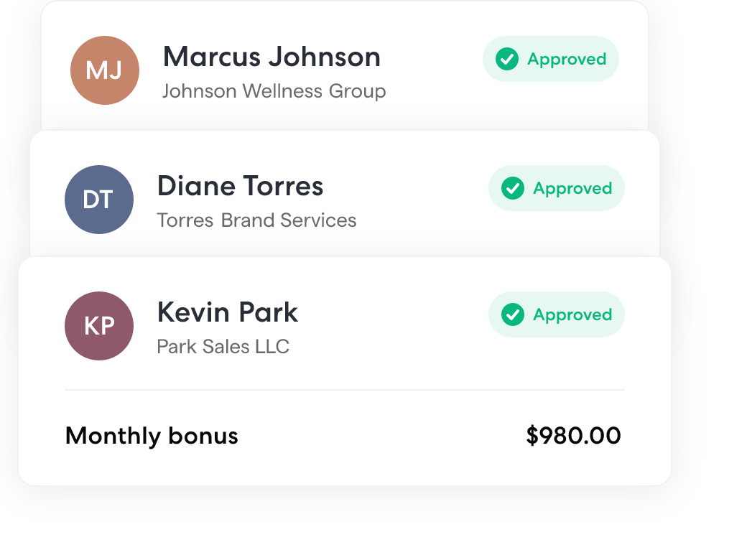Image resolution: width=747 pixels, height=560 pixels.
Task: Click the Monthly bonus label
Action: click(151, 436)
